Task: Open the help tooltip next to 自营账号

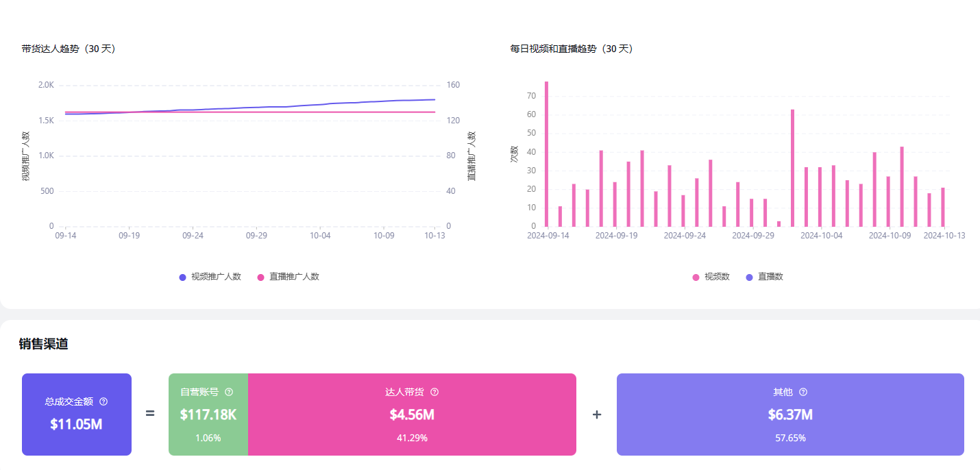Action: pyautogui.click(x=229, y=392)
